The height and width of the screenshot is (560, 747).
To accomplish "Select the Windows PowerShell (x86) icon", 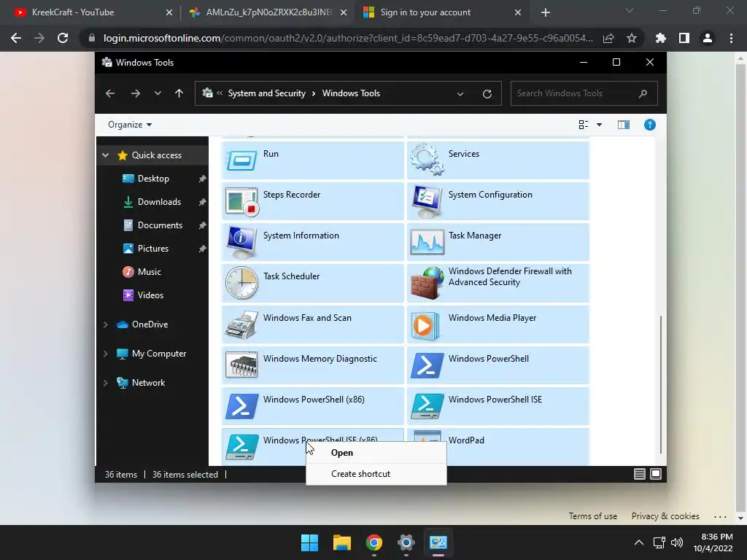I will (x=241, y=406).
